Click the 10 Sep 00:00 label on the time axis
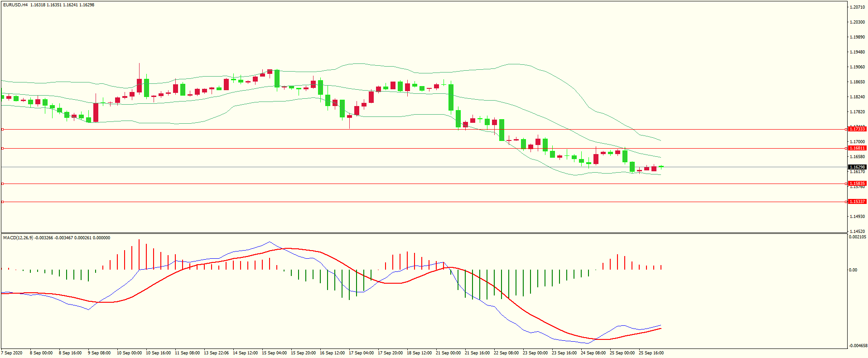This screenshot has height=358, width=868. 129,353
